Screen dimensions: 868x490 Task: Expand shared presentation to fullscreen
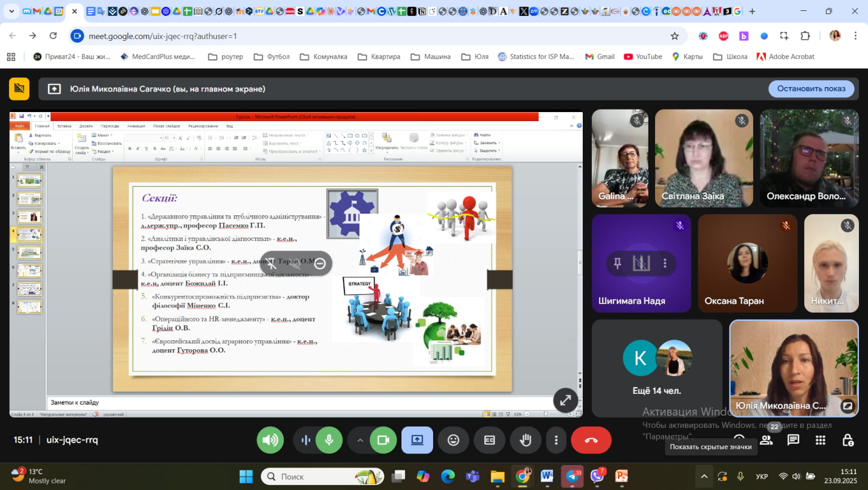point(565,400)
